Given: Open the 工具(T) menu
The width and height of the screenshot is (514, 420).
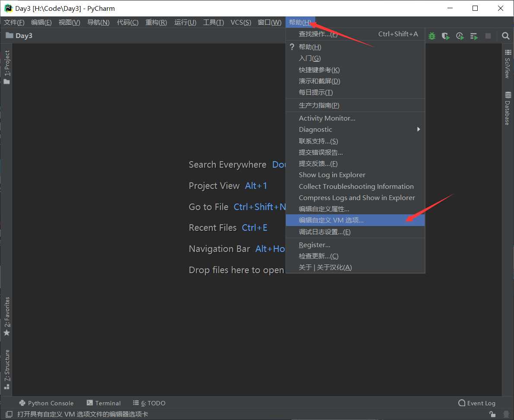Looking at the screenshot, I should (x=213, y=22).
